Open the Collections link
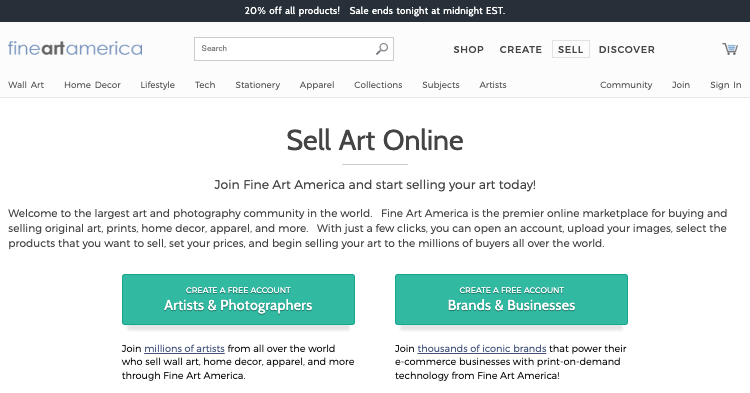Image resolution: width=750 pixels, height=393 pixels. pos(378,85)
